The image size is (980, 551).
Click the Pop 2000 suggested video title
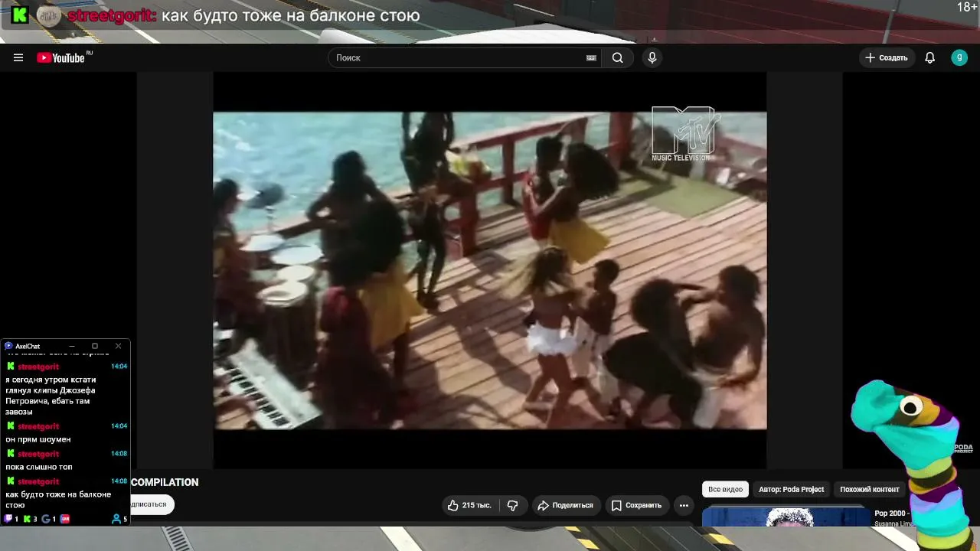coord(891,514)
